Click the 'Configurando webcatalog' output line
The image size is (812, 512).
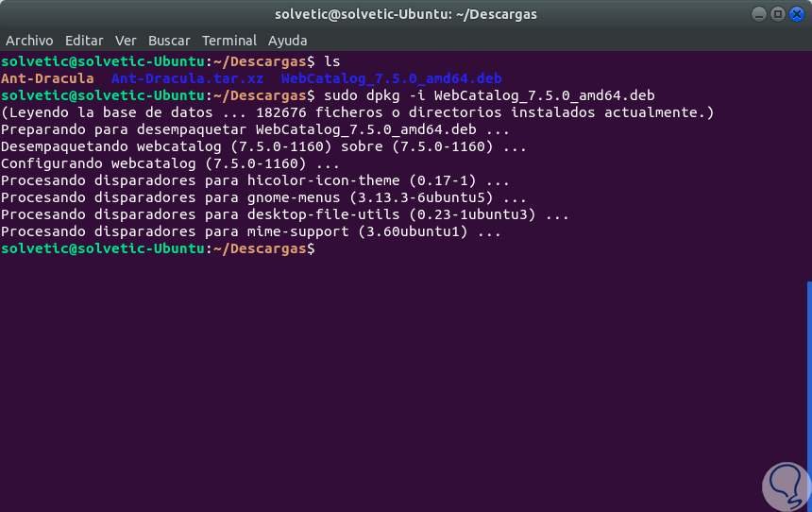(170, 163)
